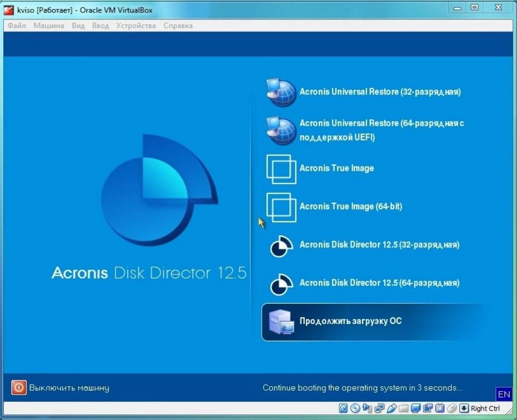Click the Right Ctrl host key label

[x=485, y=409]
